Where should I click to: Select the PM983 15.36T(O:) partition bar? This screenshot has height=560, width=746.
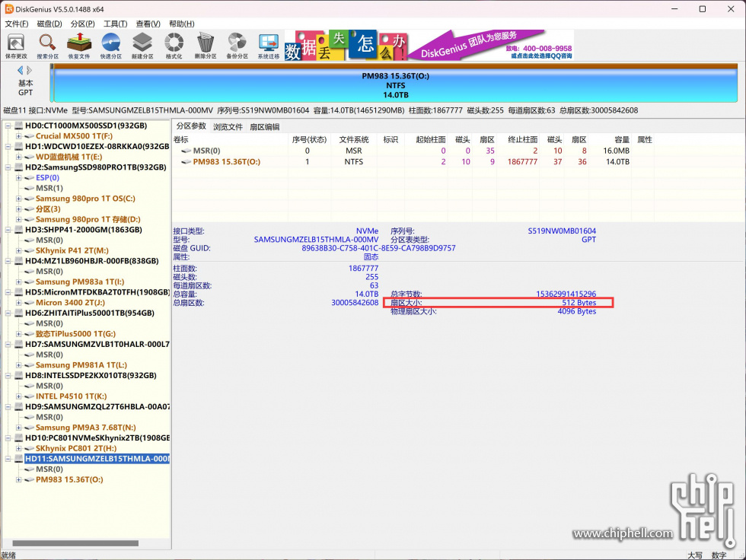click(395, 84)
